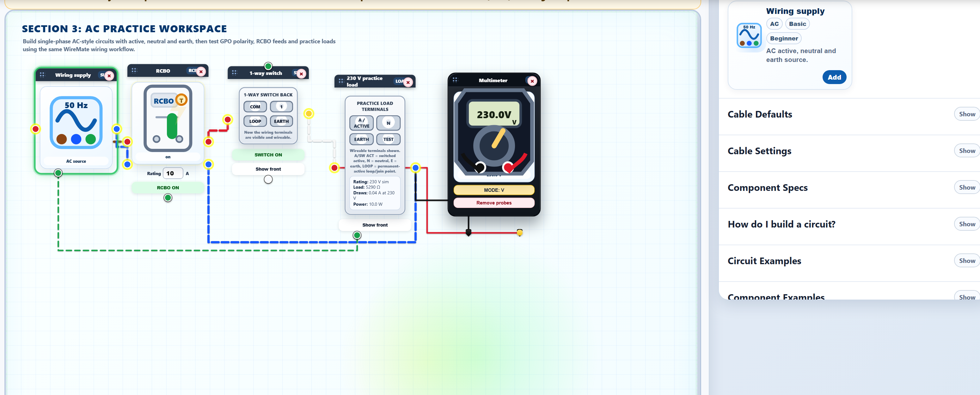Remove the 230 V practice load

tap(408, 82)
